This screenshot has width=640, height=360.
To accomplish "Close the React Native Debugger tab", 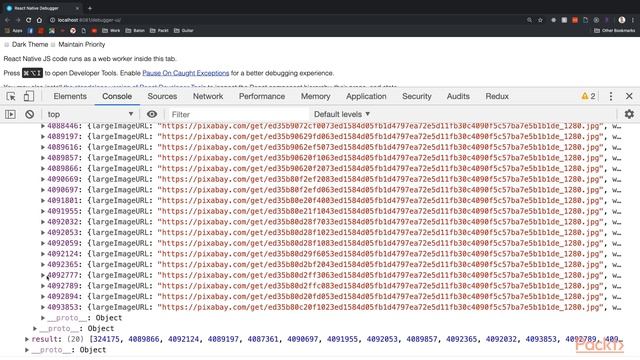I will 77,8.
